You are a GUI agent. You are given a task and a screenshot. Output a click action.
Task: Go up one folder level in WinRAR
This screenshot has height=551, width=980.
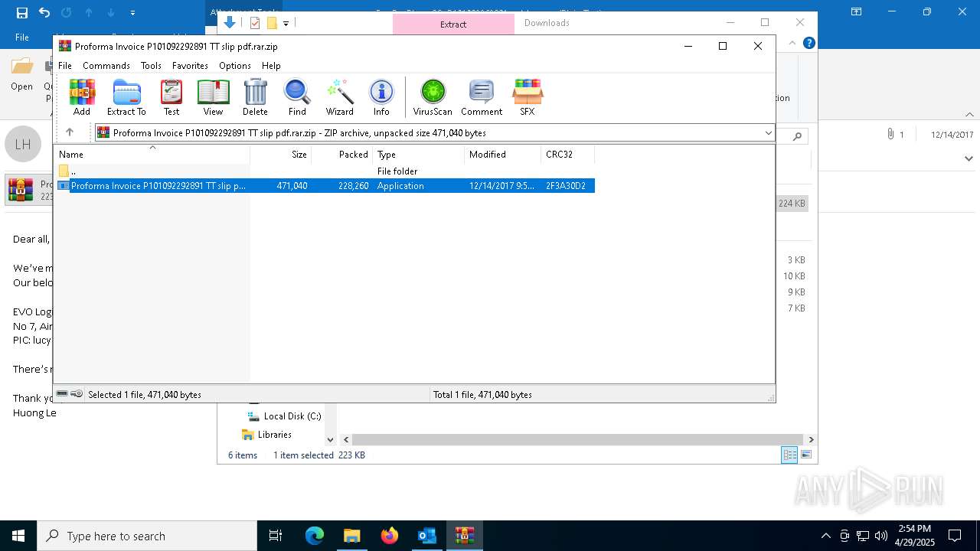70,132
